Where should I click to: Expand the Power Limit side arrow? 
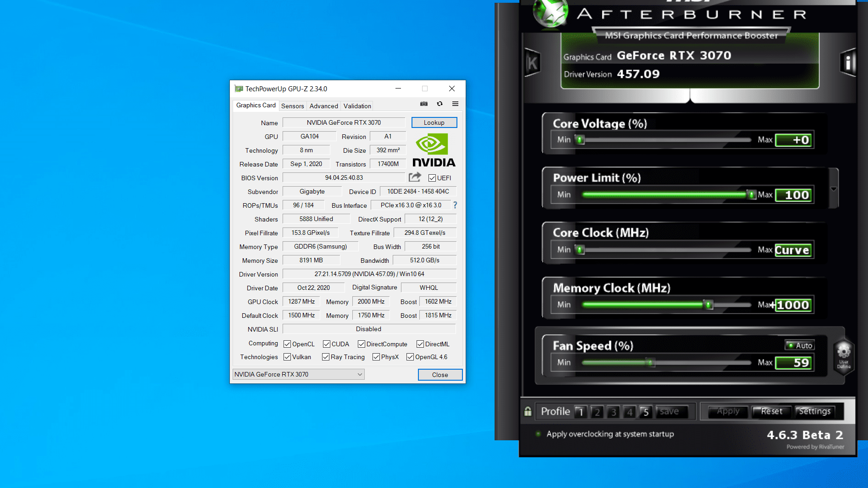(x=834, y=189)
